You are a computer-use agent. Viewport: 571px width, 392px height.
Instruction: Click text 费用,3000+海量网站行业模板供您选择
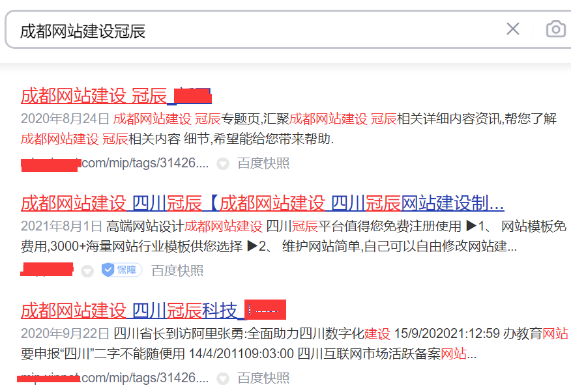pyautogui.click(x=132, y=247)
